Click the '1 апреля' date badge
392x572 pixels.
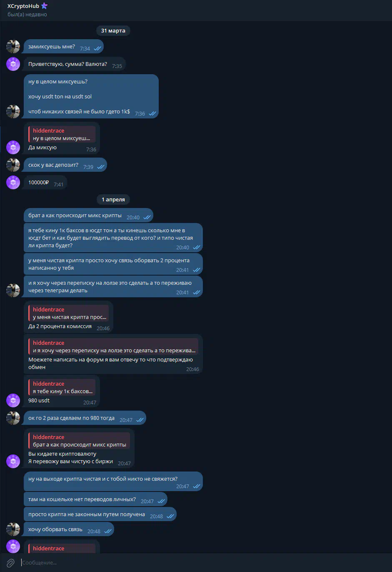tap(113, 199)
